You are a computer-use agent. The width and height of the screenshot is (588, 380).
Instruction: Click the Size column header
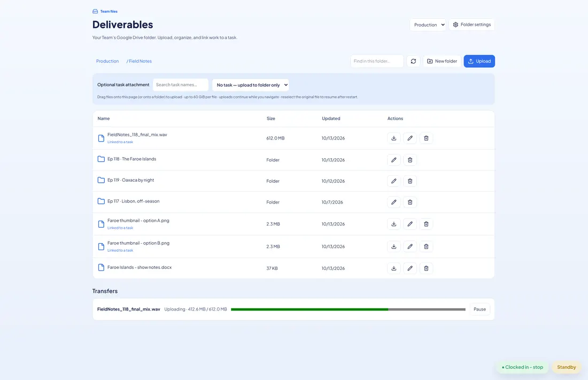[x=271, y=119]
